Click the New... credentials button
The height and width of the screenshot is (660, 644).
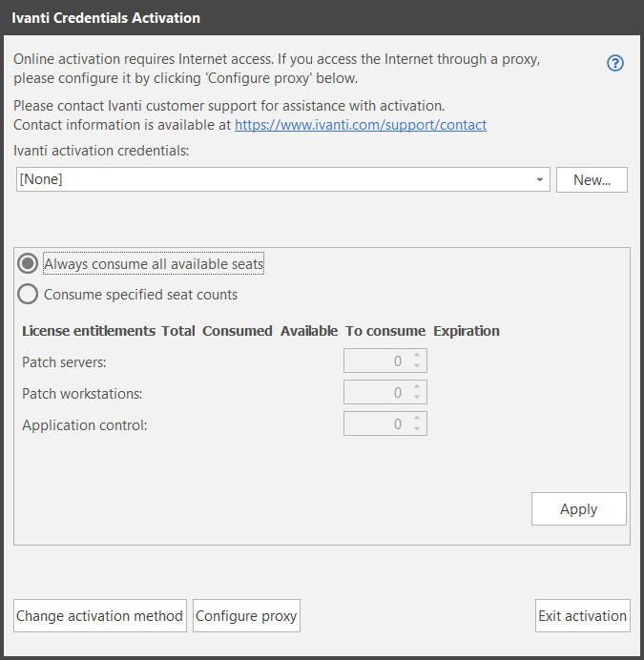click(x=592, y=180)
